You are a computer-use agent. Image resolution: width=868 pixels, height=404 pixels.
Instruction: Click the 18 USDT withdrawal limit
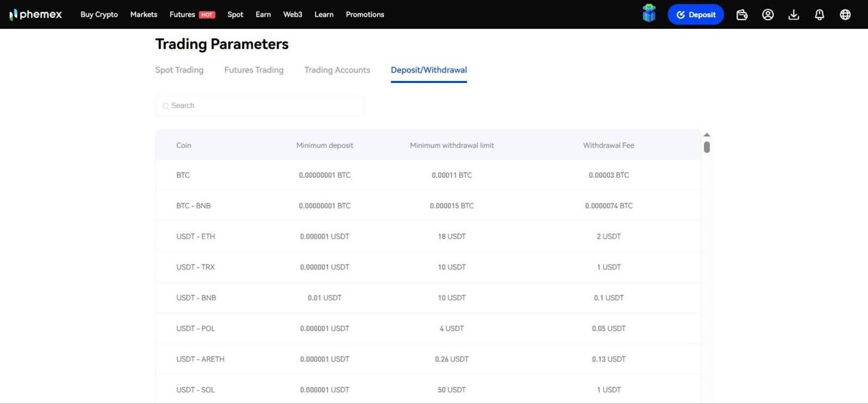[452, 236]
